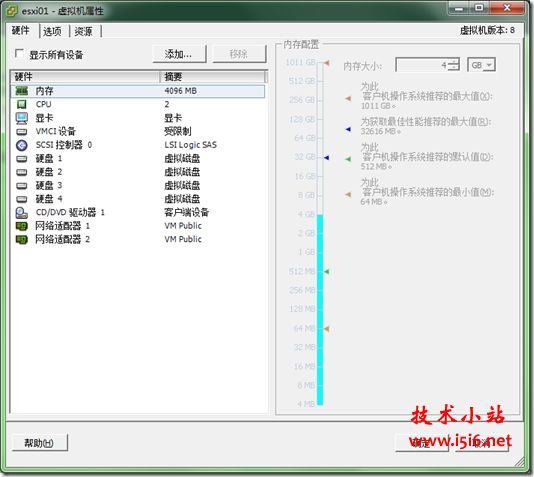Click the 内存大小 value input field

tap(423, 65)
